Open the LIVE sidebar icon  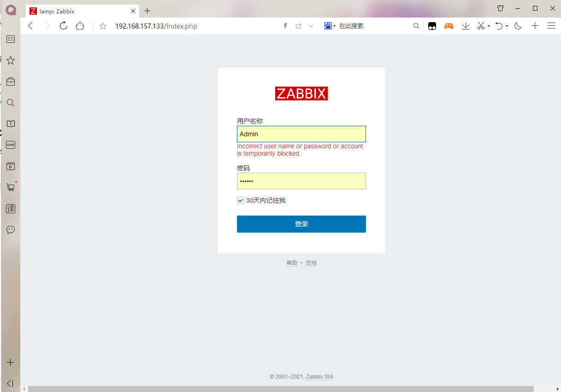pyautogui.click(x=11, y=145)
